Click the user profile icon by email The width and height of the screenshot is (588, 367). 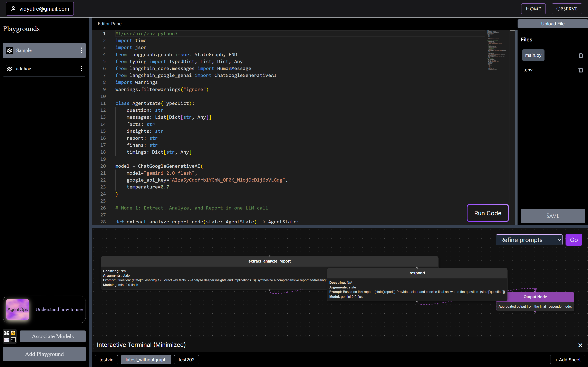(x=13, y=9)
